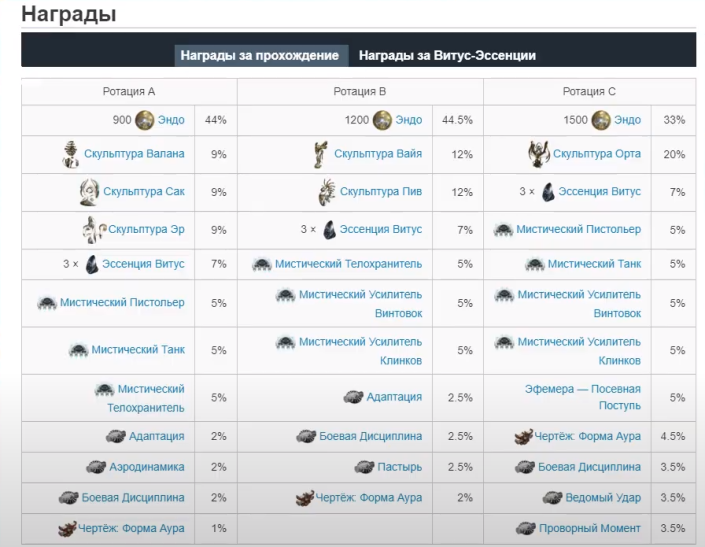Open the Ведомый Удар link
The height and width of the screenshot is (547, 705).
[603, 498]
